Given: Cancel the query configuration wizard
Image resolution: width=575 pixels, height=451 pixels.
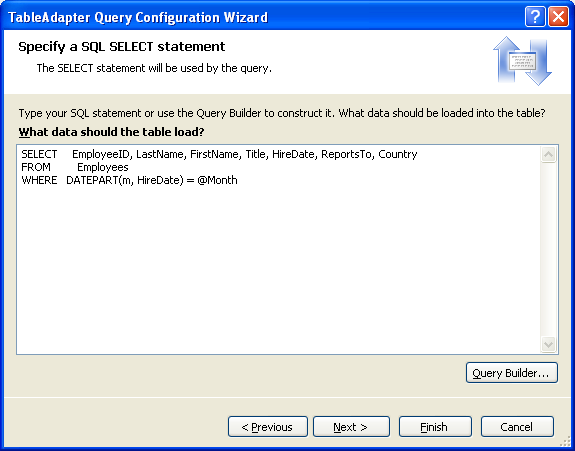Looking at the screenshot, I should (517, 427).
